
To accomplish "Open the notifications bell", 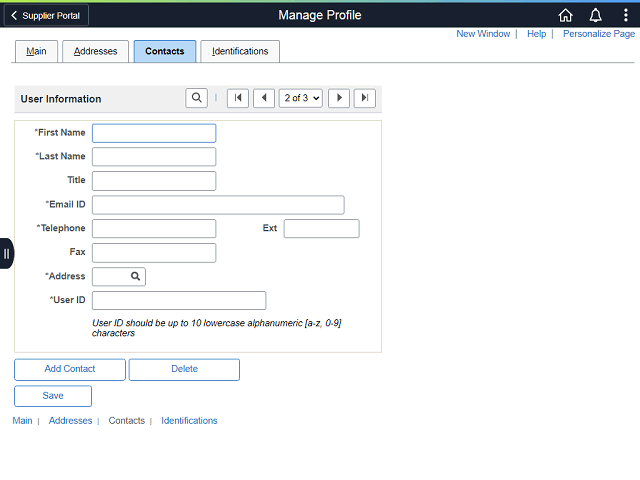I will (x=596, y=16).
